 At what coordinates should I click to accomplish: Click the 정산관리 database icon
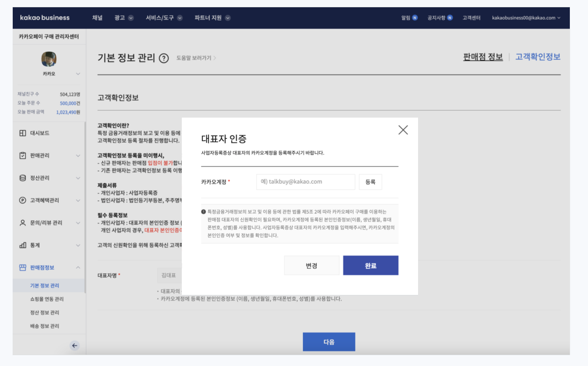(23, 178)
